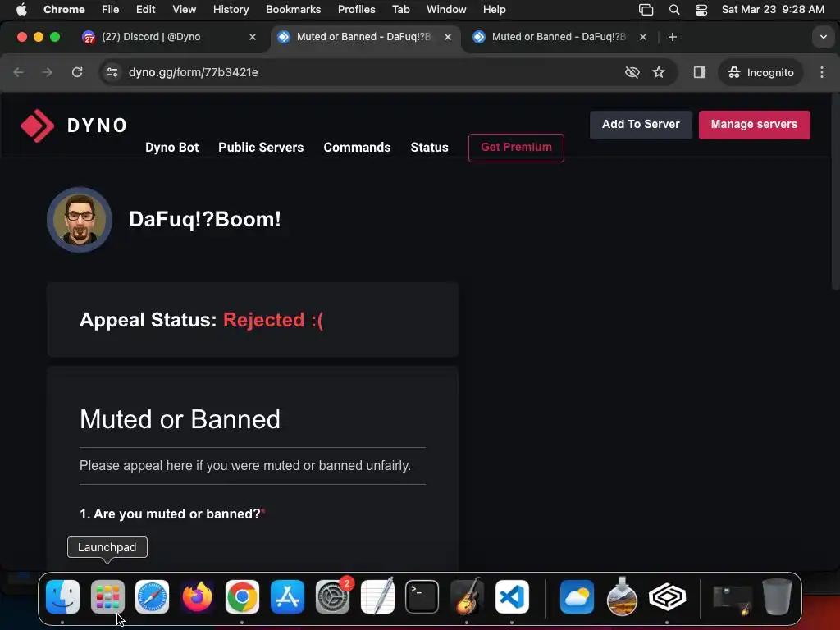Click the Spotlight search icon
Viewport: 840px width, 630px height.
coord(674,9)
